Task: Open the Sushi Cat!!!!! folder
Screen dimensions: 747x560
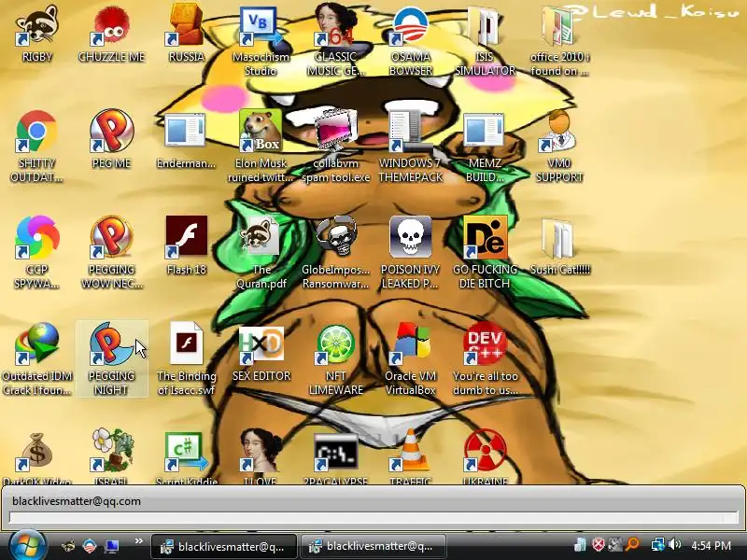Action: point(559,237)
